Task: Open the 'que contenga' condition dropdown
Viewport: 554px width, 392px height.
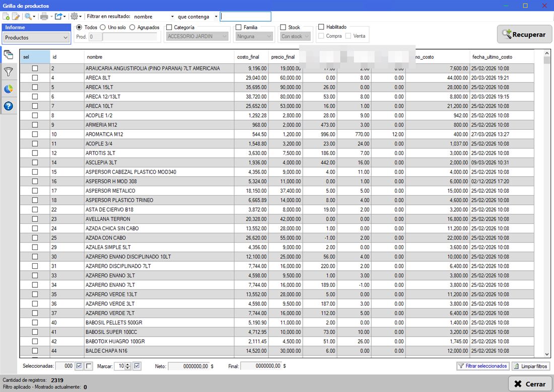Action: tap(197, 17)
